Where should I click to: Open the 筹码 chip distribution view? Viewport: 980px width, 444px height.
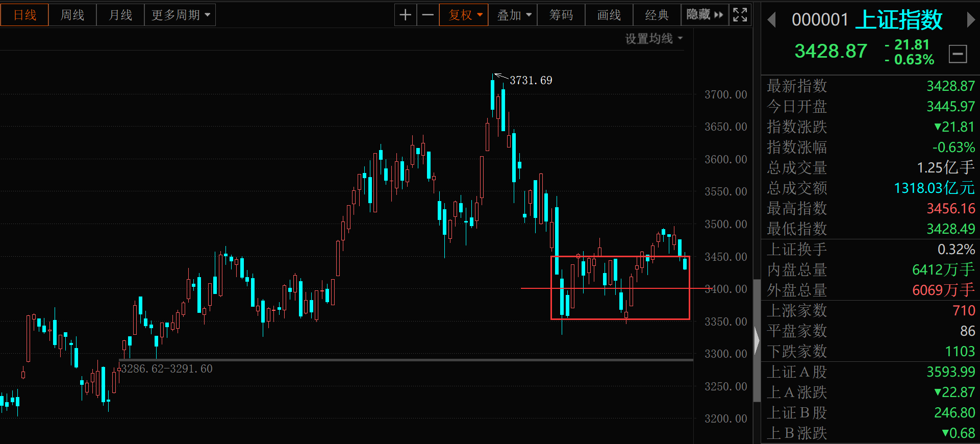coord(561,15)
